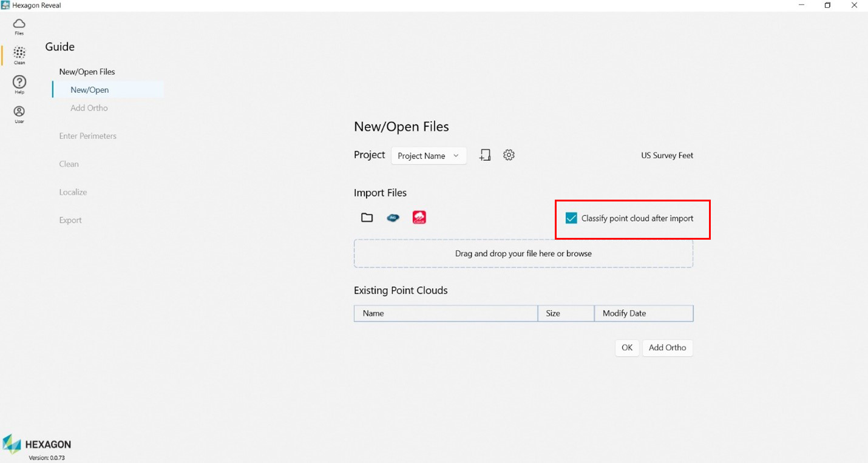This screenshot has height=463, width=868.
Task: Open the Enter Perimeters guide section
Action: 88,136
